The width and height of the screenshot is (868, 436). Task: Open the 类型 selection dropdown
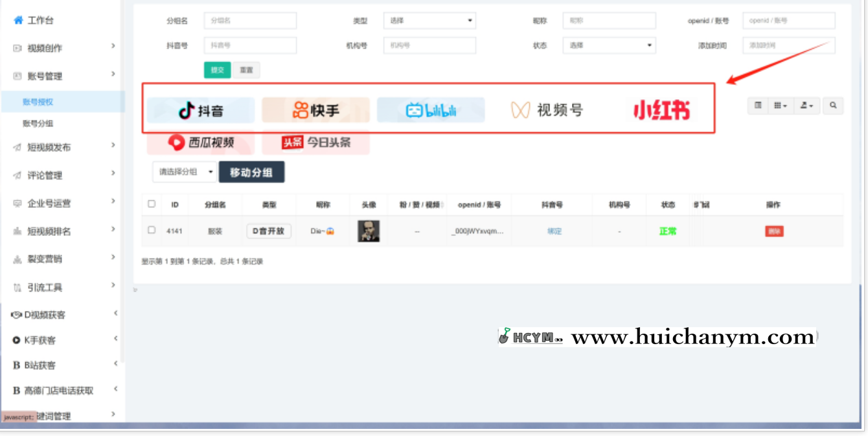point(429,20)
